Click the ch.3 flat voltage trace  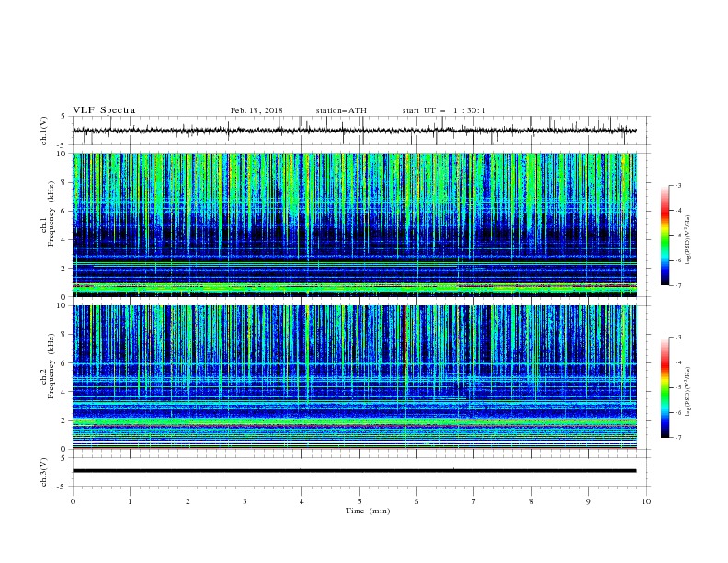point(355,471)
